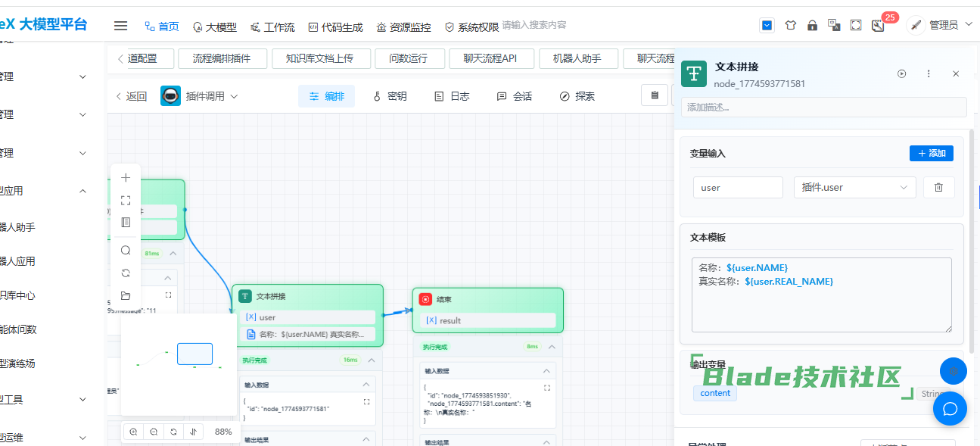Screen dimensions: 980x446
Task: Click the lock screen icon in header
Action: click(812, 26)
